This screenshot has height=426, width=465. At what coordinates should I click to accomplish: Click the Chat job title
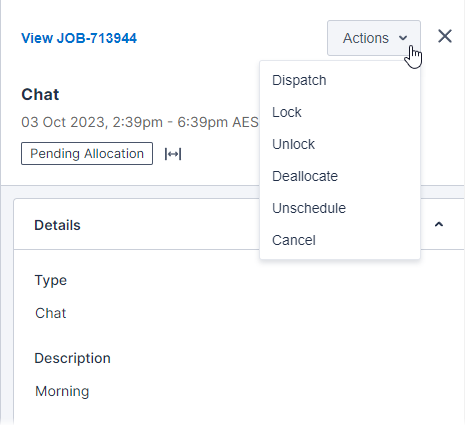[40, 94]
